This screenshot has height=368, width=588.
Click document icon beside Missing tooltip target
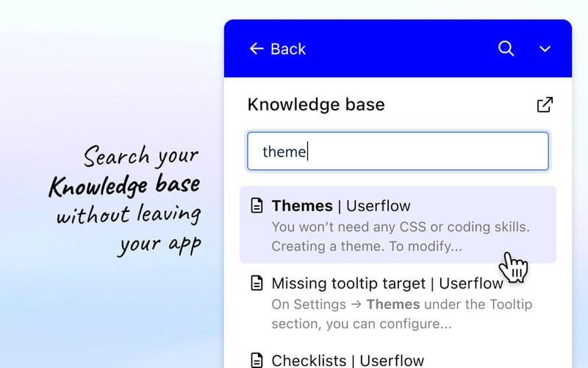coord(257,283)
